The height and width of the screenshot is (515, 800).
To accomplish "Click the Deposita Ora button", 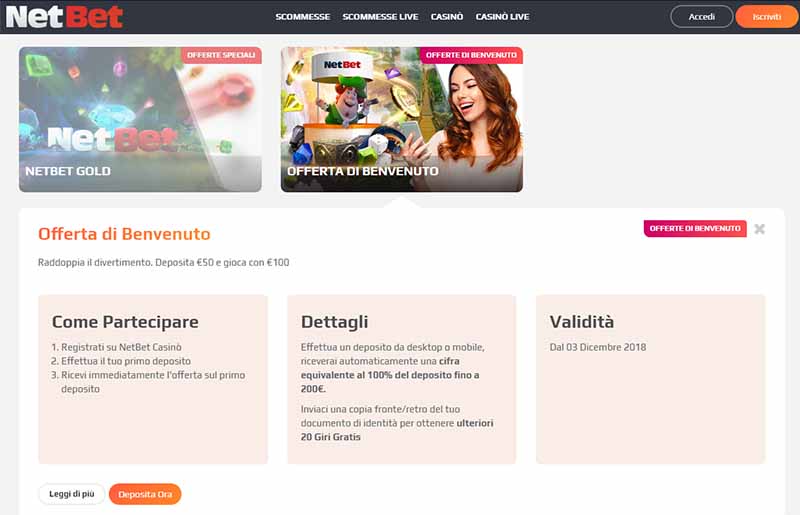I will coord(145,494).
